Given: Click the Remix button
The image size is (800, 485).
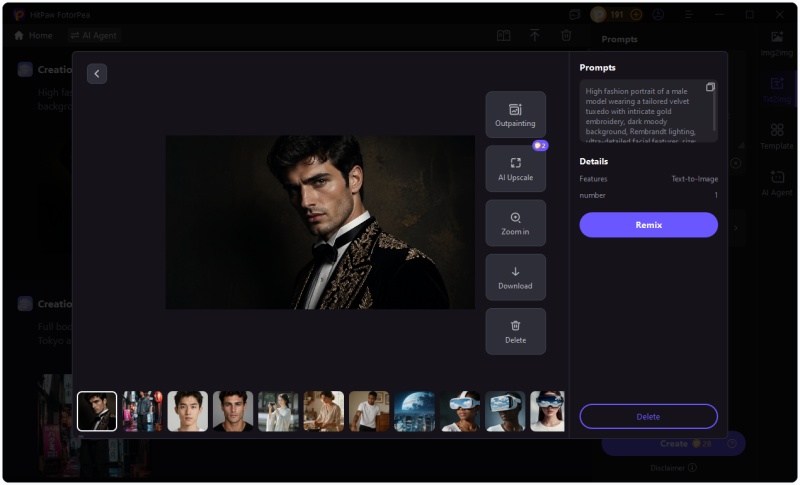Looking at the screenshot, I should [x=648, y=225].
